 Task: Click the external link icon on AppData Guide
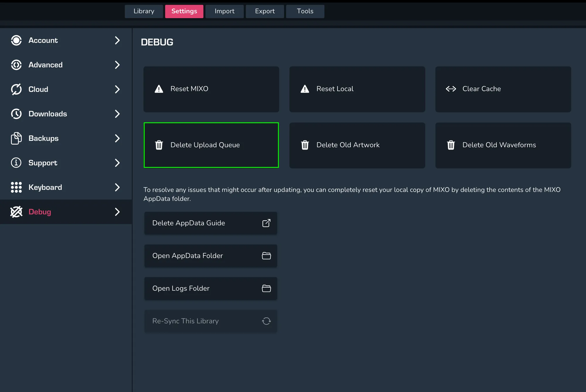266,223
